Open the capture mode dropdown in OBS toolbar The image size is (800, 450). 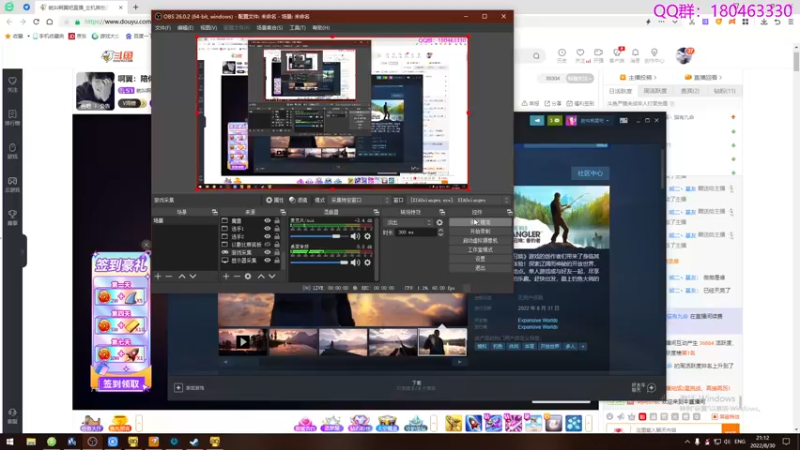coord(359,200)
